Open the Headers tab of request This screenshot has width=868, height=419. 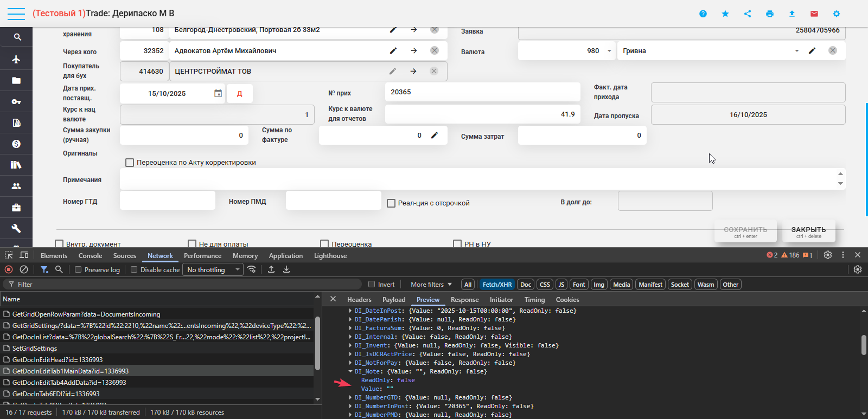point(359,300)
